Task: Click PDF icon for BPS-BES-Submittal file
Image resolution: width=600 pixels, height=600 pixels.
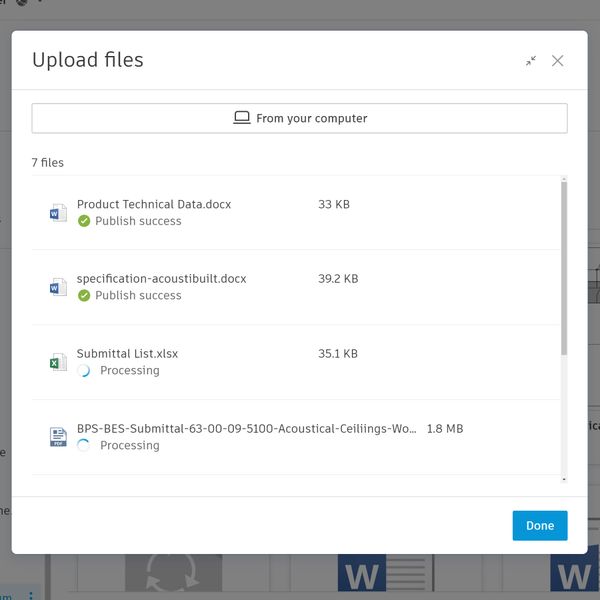Action: [58, 437]
